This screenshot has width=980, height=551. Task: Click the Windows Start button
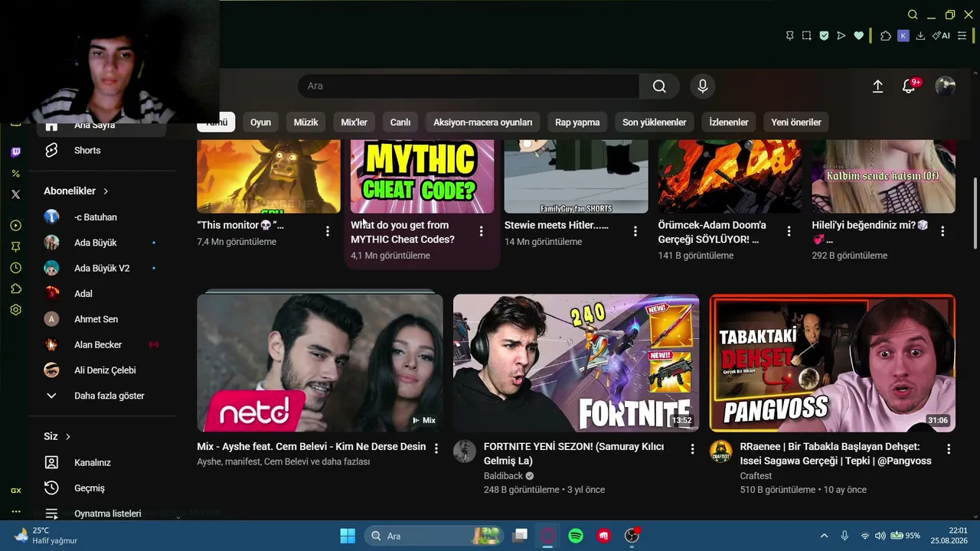[348, 536]
